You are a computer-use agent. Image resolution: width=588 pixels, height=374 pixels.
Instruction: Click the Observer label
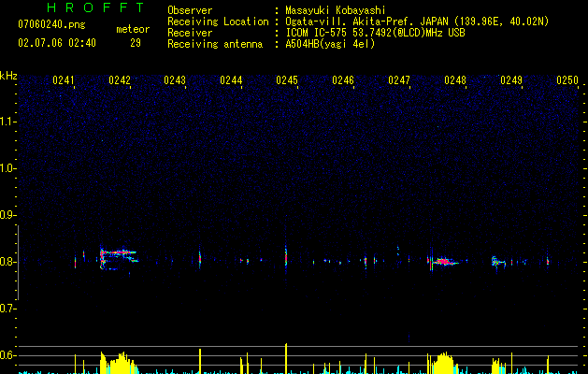(190, 10)
